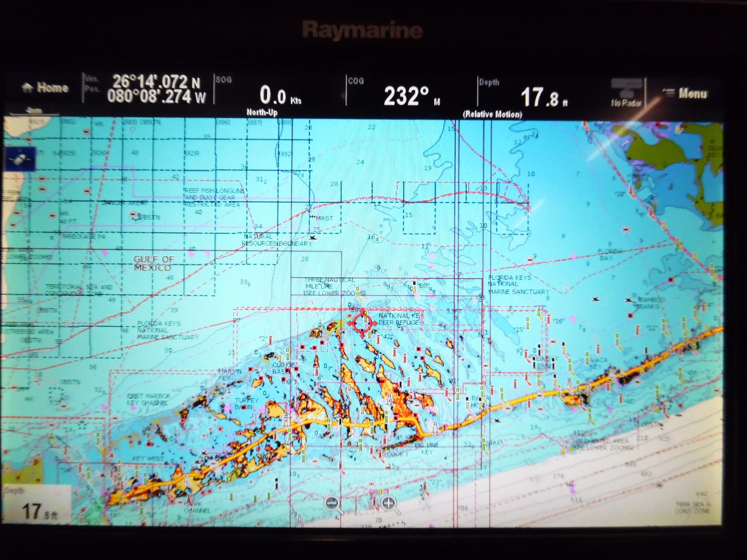Tap the zoom in magnifier icon
The height and width of the screenshot is (560, 747).
pos(390,504)
